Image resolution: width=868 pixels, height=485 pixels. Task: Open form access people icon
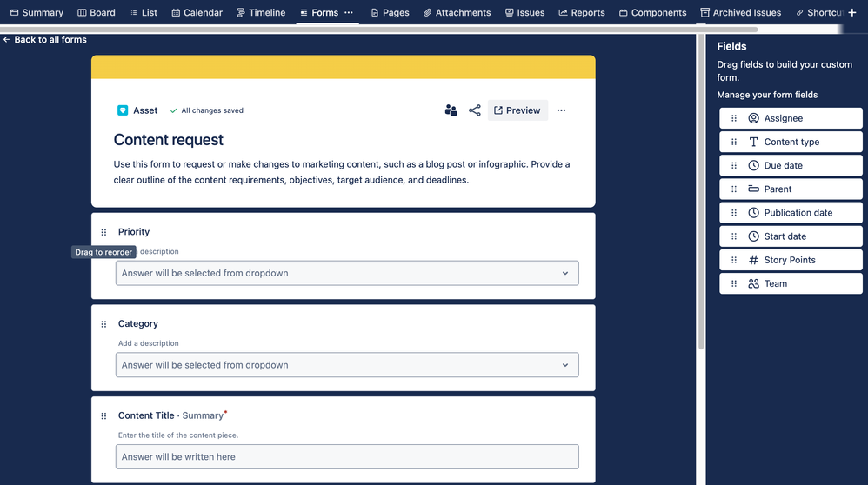pyautogui.click(x=451, y=110)
